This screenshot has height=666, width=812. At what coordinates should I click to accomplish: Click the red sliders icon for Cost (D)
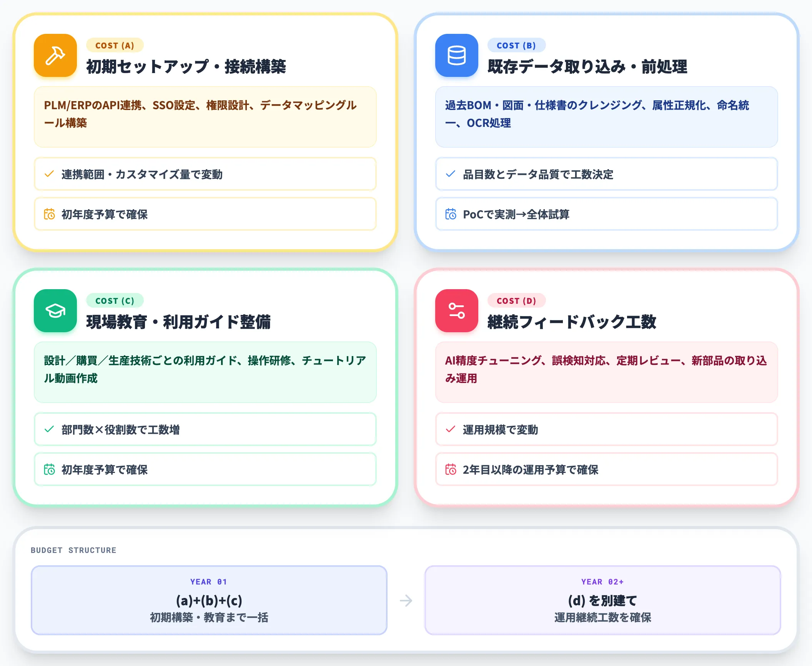(457, 311)
